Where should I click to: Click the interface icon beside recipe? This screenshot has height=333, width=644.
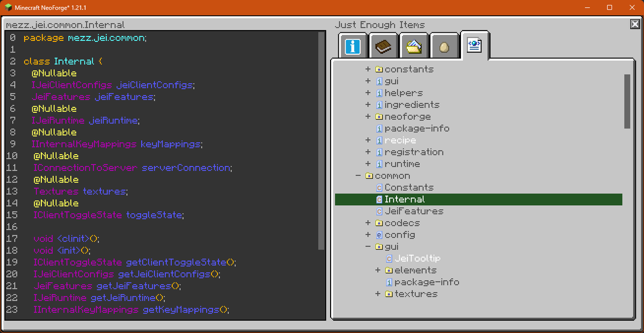379,140
